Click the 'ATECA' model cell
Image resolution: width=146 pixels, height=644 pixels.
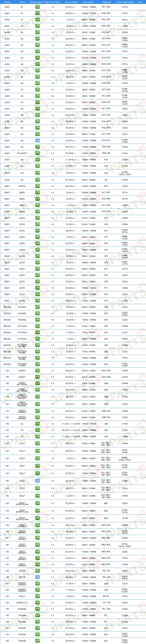[x=22, y=186]
